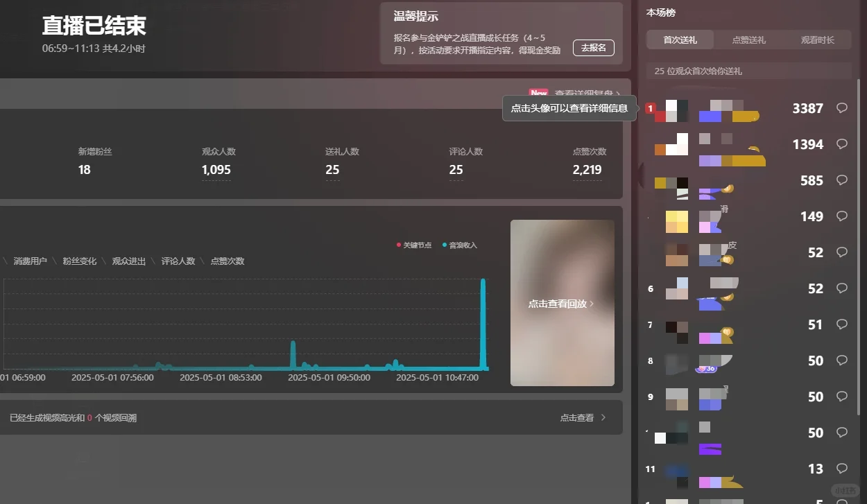Switch to the 点赞送礼 tab

(748, 40)
